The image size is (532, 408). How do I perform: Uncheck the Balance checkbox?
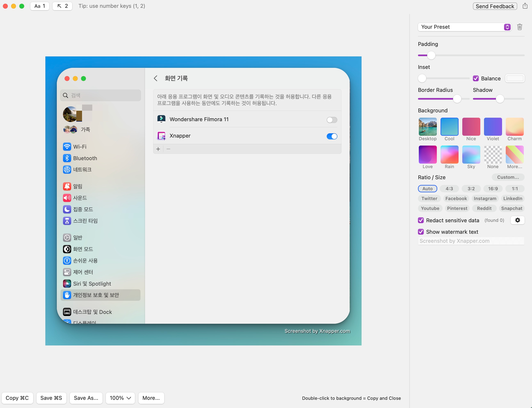[x=476, y=79]
